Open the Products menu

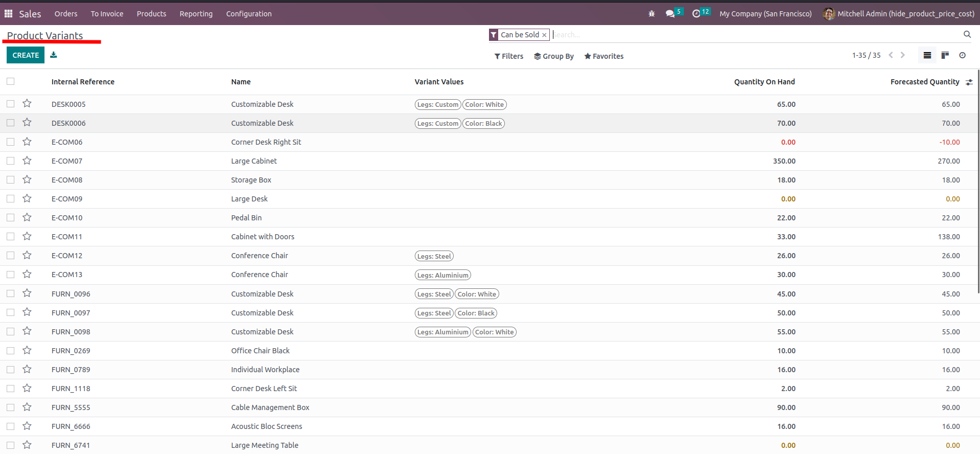click(151, 14)
